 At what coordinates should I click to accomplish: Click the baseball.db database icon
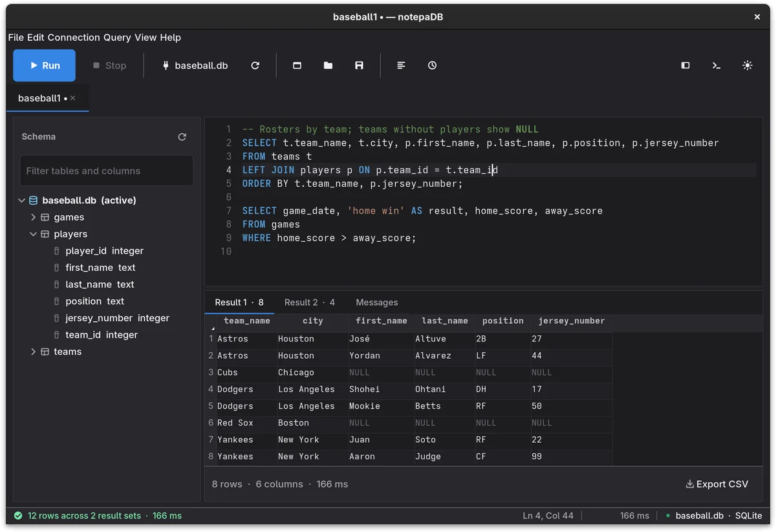pyautogui.click(x=34, y=200)
